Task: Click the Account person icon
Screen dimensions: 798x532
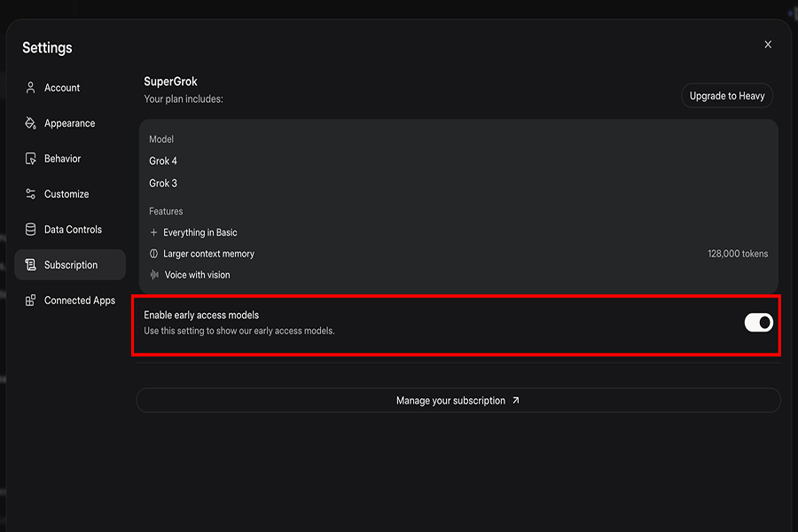Action: [30, 88]
